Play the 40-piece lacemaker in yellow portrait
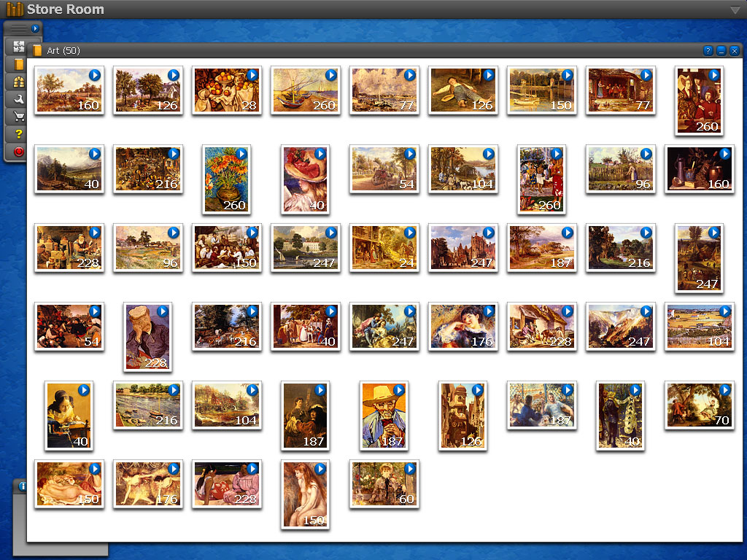The image size is (747, 560). [84, 391]
